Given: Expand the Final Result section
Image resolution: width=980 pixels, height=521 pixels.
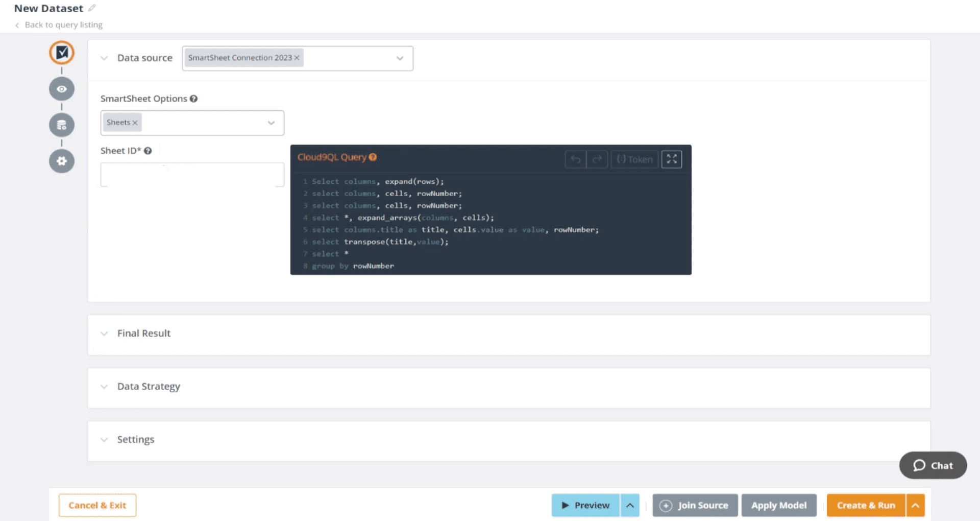Looking at the screenshot, I should (x=143, y=334).
